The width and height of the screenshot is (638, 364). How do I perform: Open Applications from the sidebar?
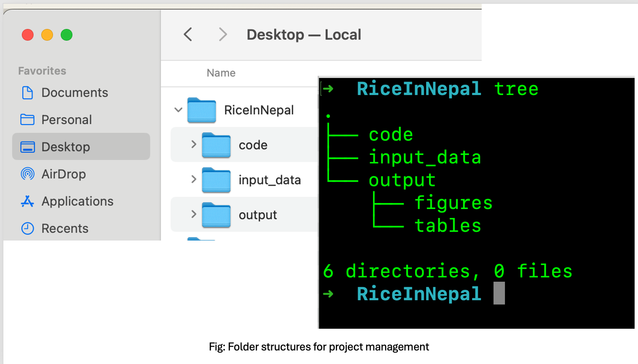click(x=77, y=202)
